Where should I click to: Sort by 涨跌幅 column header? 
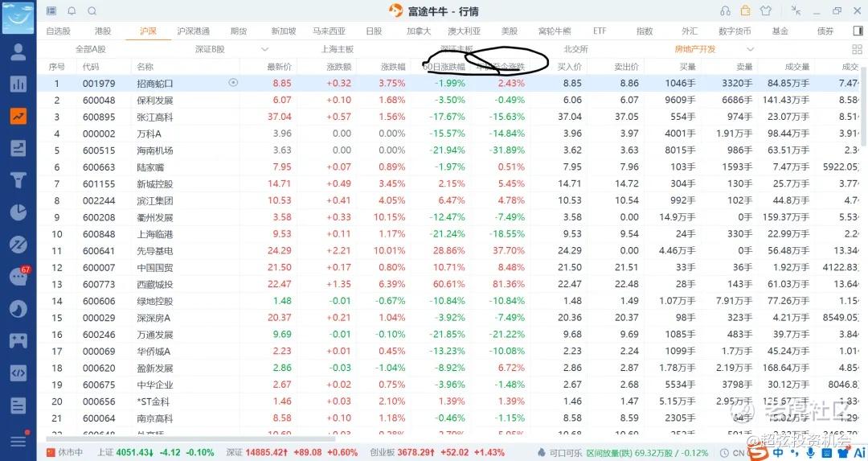(x=393, y=67)
